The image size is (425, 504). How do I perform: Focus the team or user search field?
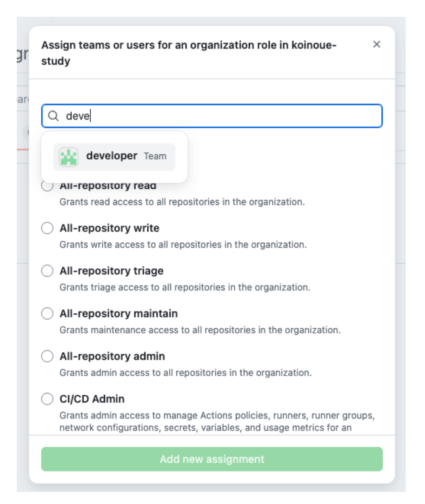[x=223, y=116]
